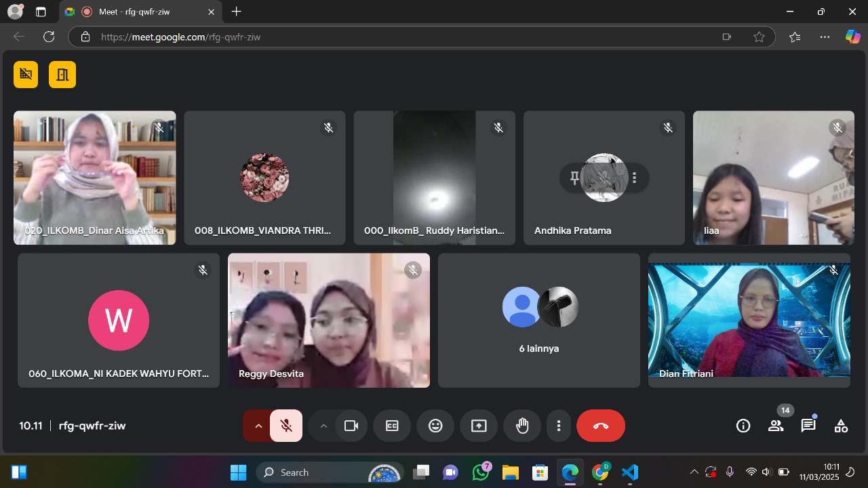
Task: Open a new browser tab
Action: [x=236, y=12]
